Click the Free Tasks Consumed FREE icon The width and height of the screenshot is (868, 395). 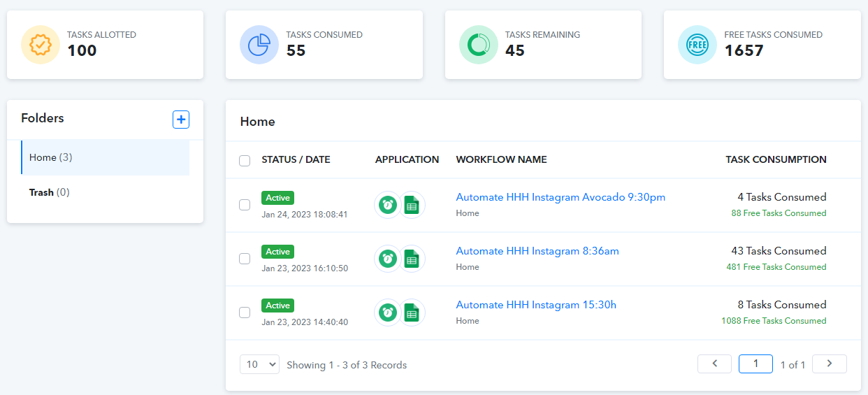click(697, 45)
